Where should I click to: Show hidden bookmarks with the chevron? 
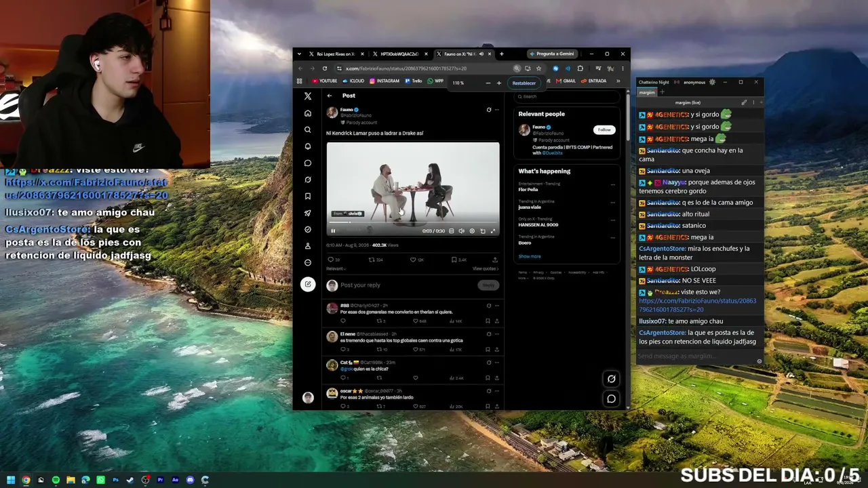point(618,81)
